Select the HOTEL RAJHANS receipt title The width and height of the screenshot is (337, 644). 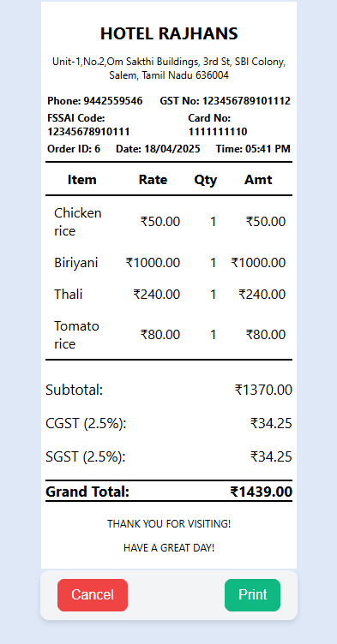(169, 33)
